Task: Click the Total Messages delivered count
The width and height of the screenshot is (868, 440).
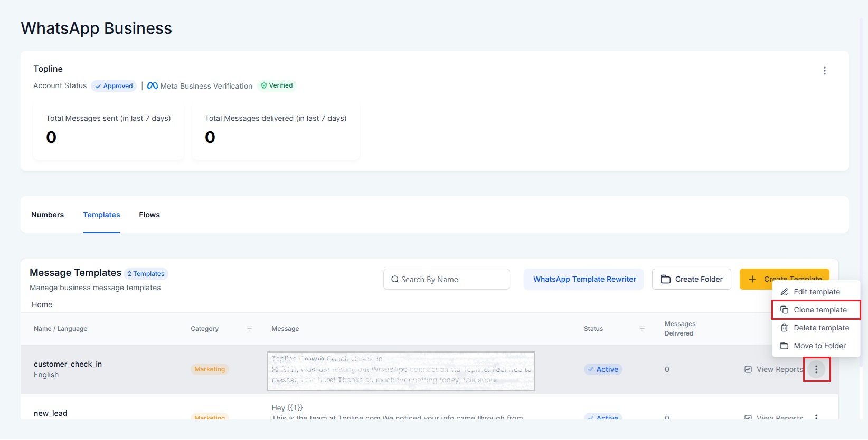Action: click(x=210, y=137)
